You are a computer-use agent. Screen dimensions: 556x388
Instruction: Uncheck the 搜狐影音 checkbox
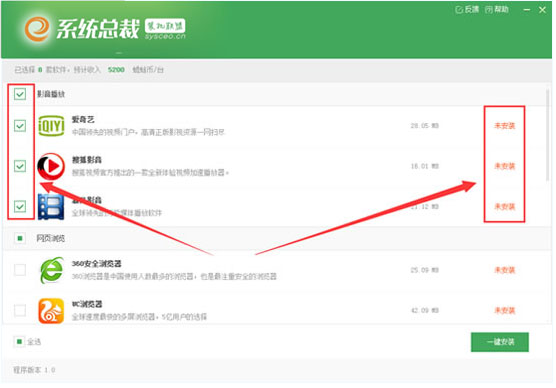click(x=20, y=166)
